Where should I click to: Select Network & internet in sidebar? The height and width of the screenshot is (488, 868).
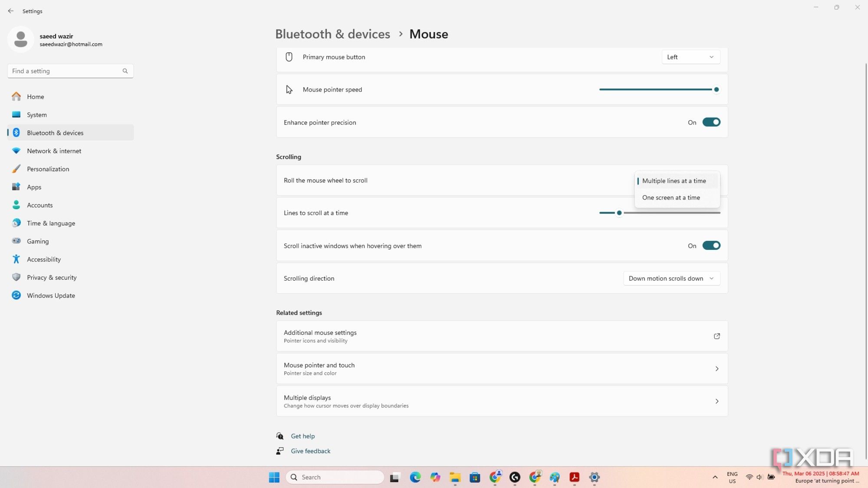70,151
